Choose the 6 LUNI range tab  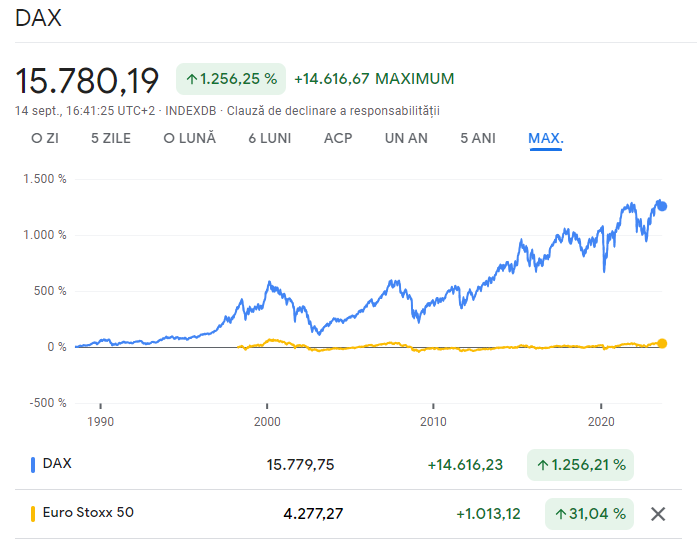[x=270, y=138]
